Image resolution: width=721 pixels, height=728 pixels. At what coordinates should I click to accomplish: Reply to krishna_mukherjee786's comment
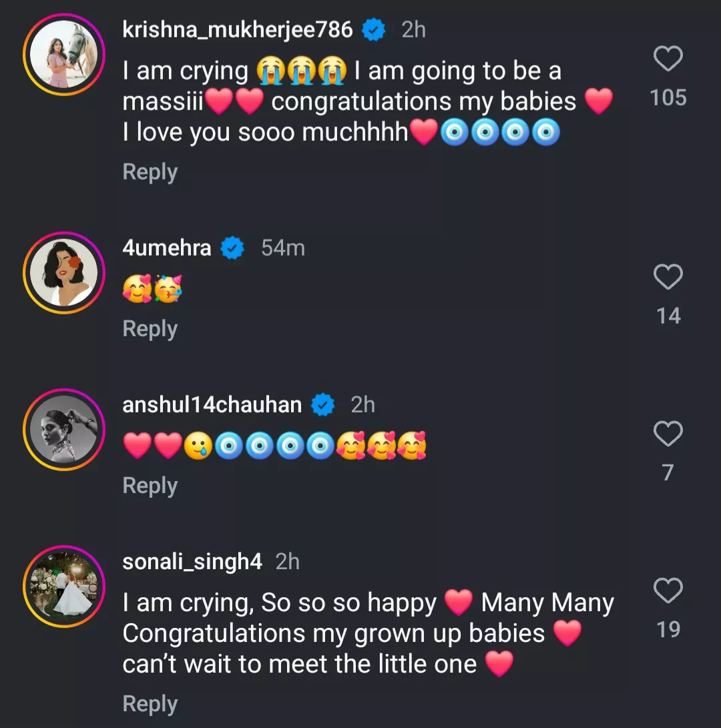150,172
